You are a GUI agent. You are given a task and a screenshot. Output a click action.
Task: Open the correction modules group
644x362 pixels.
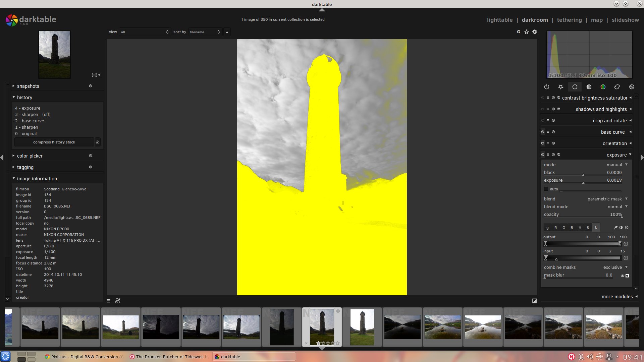pos(617,87)
